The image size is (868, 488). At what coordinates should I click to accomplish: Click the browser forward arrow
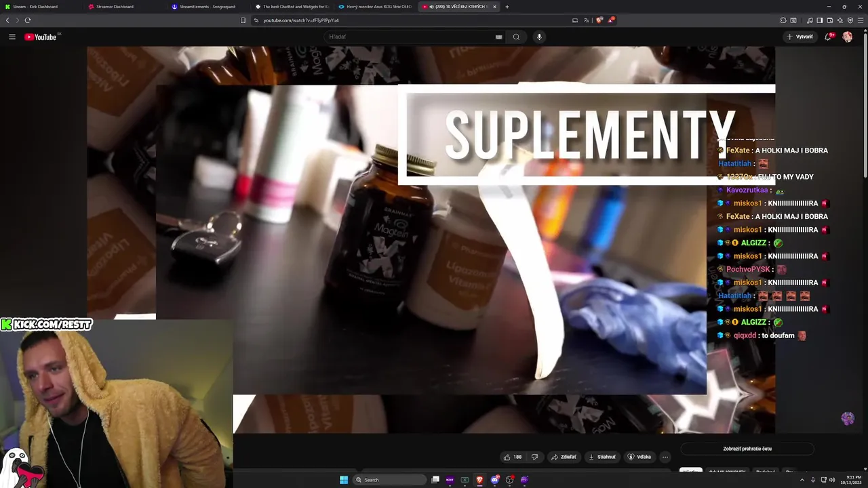pos(18,20)
